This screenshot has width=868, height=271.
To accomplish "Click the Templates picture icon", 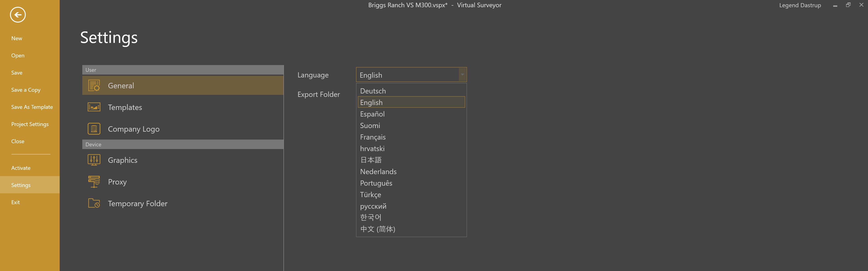I will [x=94, y=107].
